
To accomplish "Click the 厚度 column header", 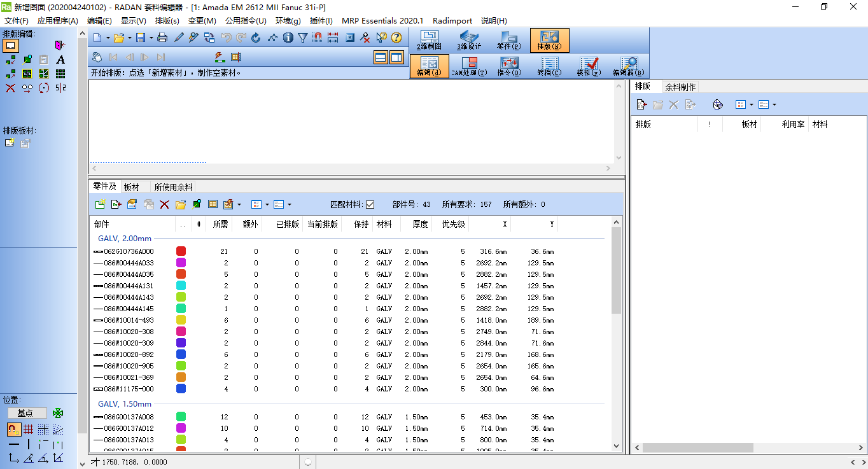I will coord(416,224).
